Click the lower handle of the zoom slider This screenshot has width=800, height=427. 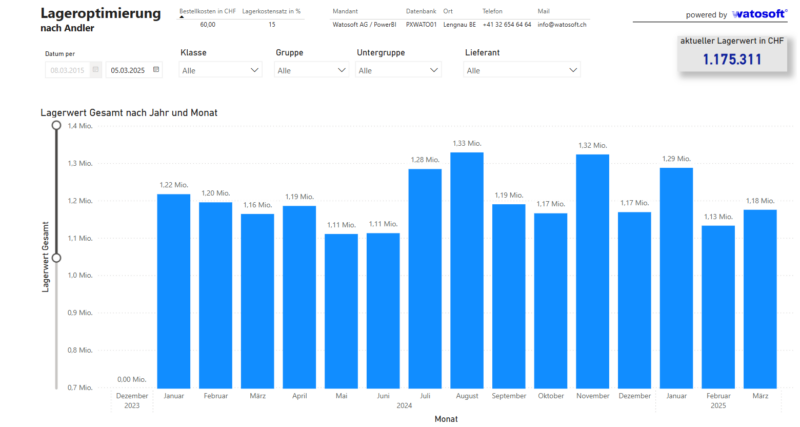(x=56, y=258)
